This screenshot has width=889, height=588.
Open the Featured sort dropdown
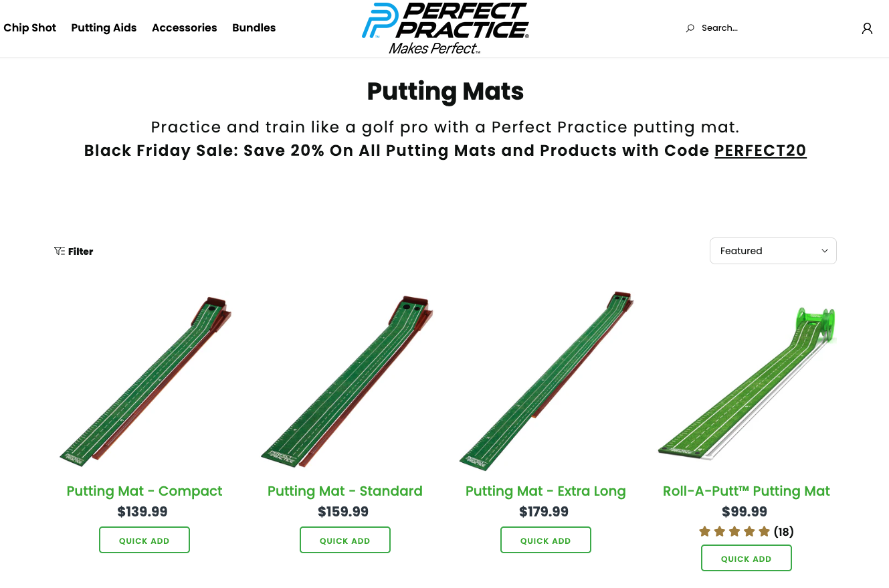coord(773,251)
